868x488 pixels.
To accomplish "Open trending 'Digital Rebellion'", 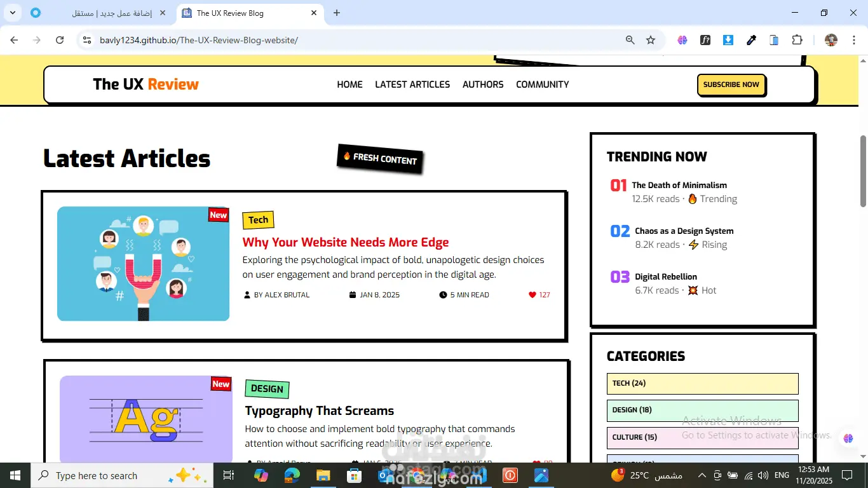I will point(666,276).
